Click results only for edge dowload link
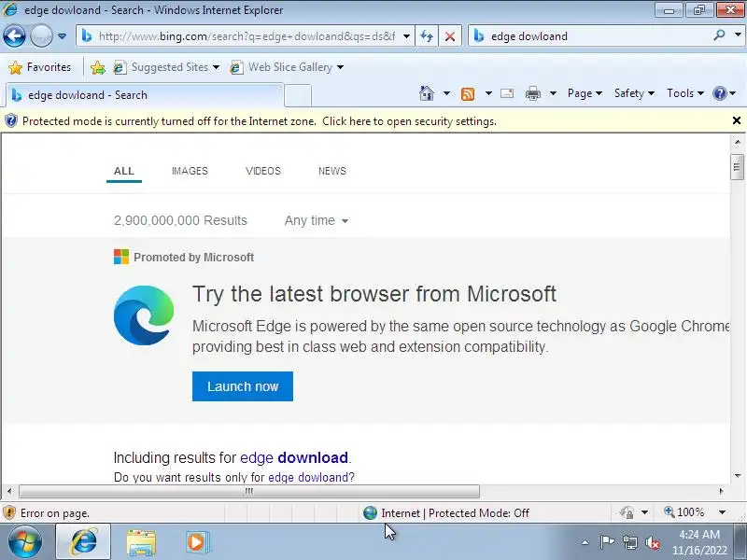Screen dimensions: 747x560 click(x=311, y=477)
